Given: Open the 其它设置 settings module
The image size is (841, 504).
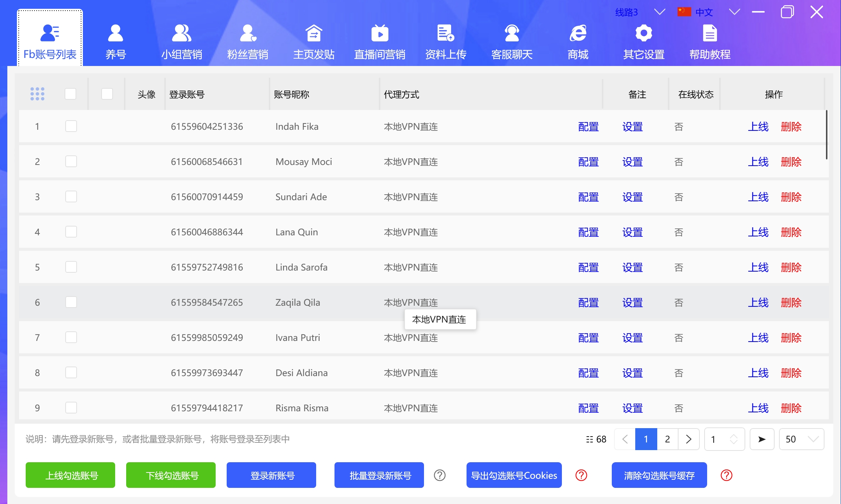Looking at the screenshot, I should (643, 41).
